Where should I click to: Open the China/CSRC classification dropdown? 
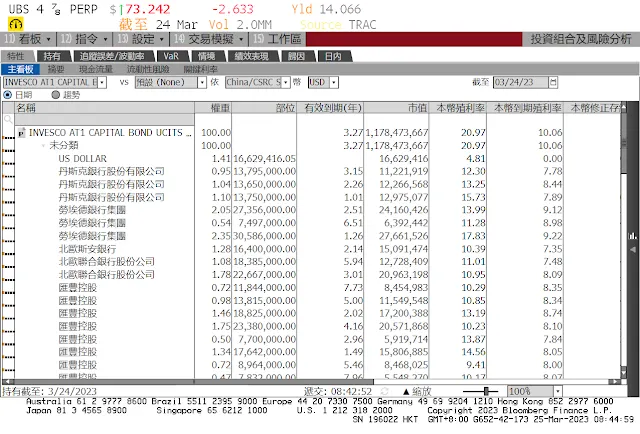(286, 82)
